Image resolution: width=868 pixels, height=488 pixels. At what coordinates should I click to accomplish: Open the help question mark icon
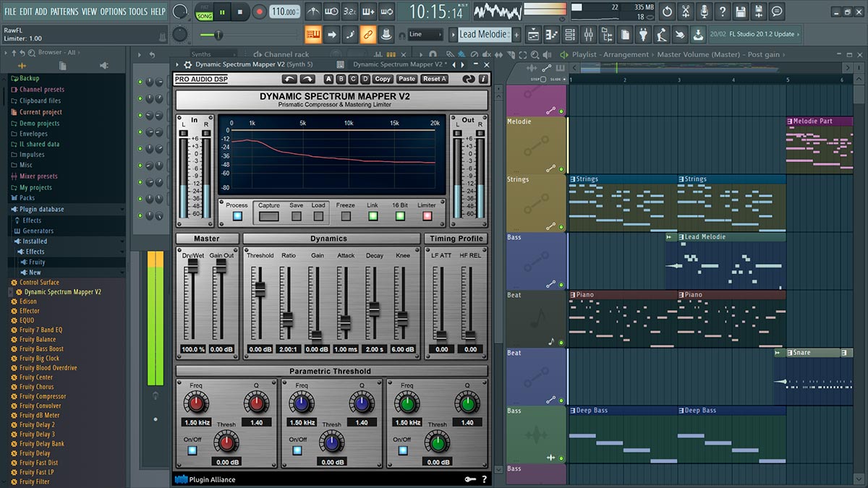(x=722, y=12)
